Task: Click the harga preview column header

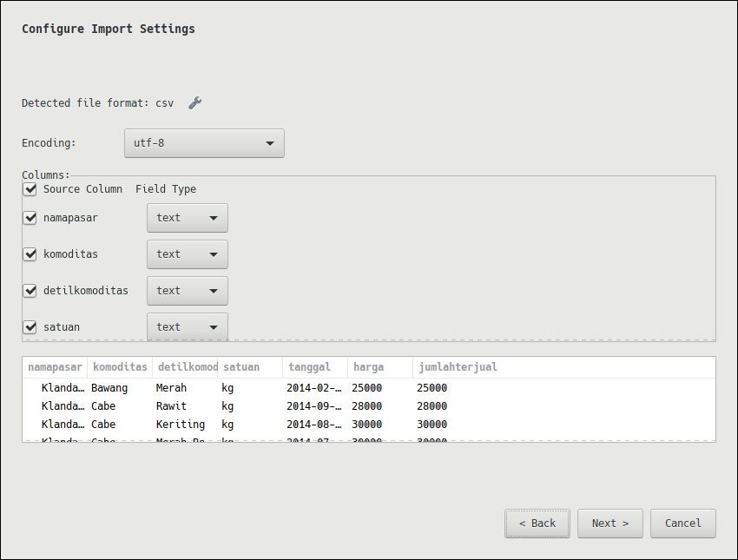Action: click(x=379, y=367)
